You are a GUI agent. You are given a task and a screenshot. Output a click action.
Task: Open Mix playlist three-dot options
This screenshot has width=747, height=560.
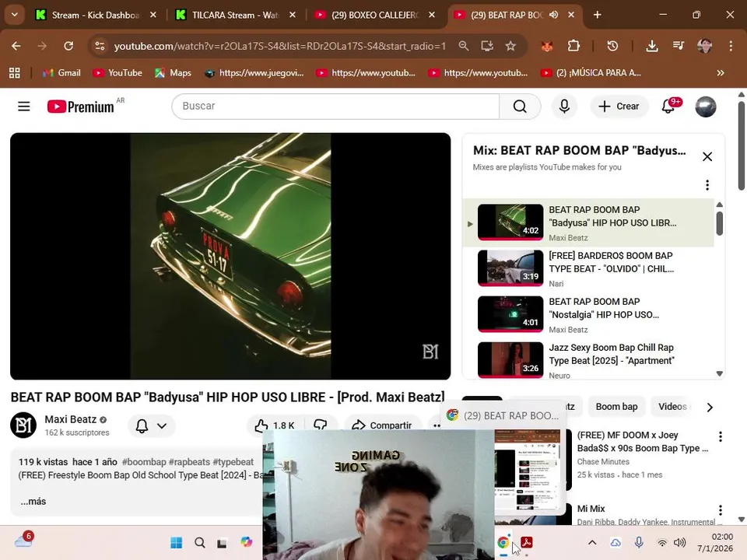(x=707, y=185)
